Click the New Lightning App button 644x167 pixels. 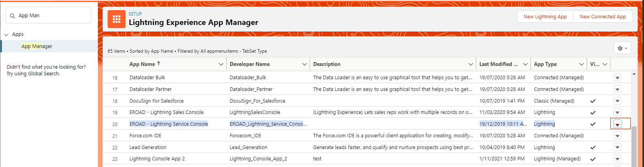click(545, 16)
